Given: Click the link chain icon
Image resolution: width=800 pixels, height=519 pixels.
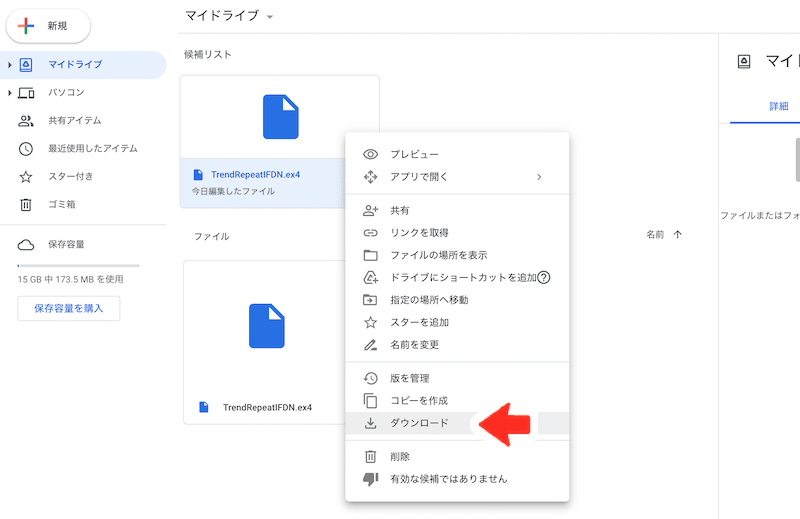Looking at the screenshot, I should (370, 233).
